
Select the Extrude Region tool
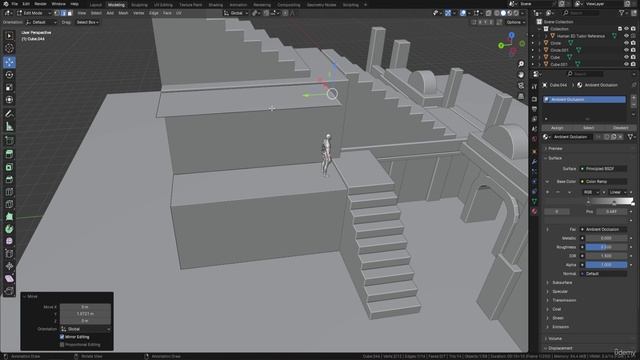(x=9, y=154)
